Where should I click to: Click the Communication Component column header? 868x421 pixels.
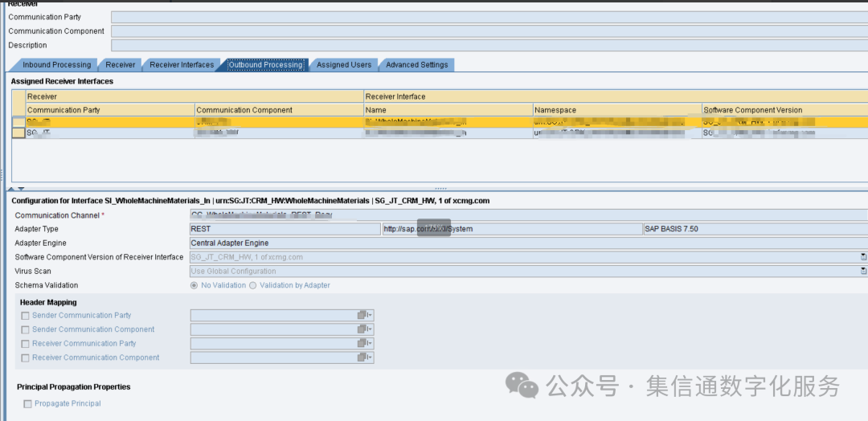point(280,110)
